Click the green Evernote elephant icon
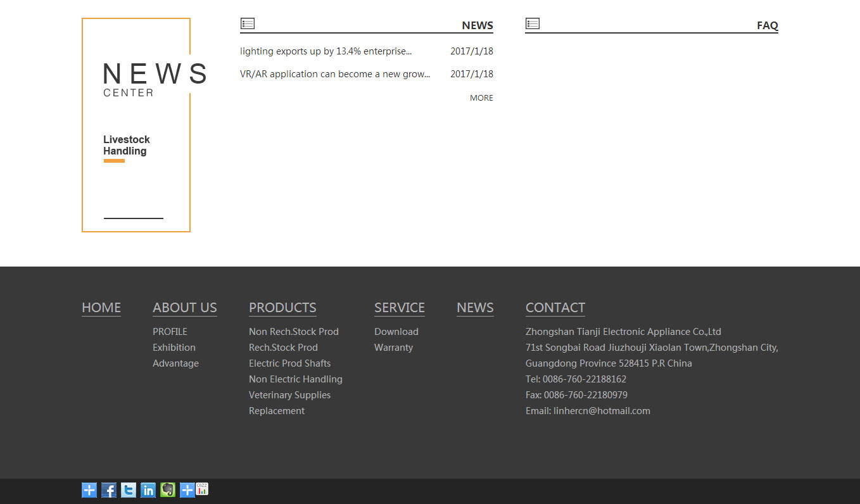 [x=168, y=490]
